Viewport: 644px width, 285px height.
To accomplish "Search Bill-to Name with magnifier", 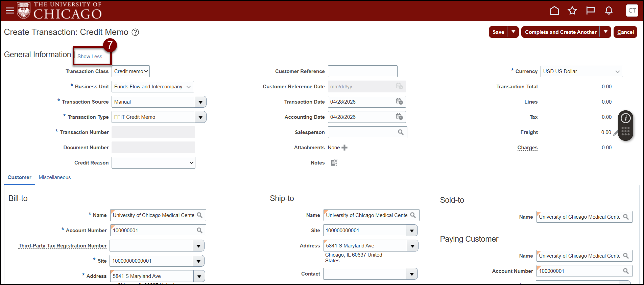I will [x=200, y=215].
